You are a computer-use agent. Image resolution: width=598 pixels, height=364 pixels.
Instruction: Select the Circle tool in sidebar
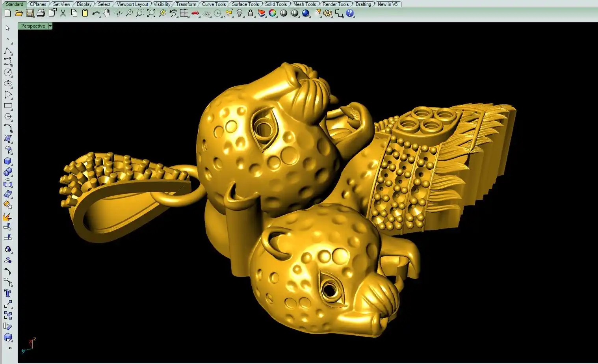pos(8,72)
